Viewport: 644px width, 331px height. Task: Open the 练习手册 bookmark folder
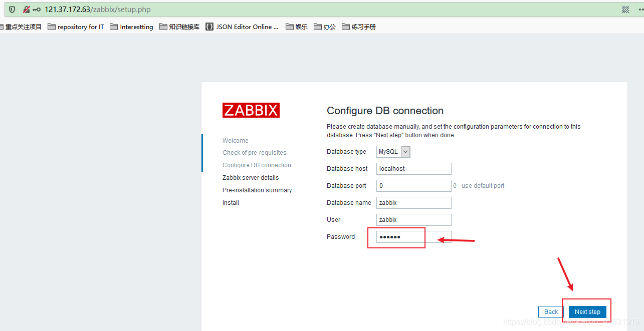tap(359, 27)
